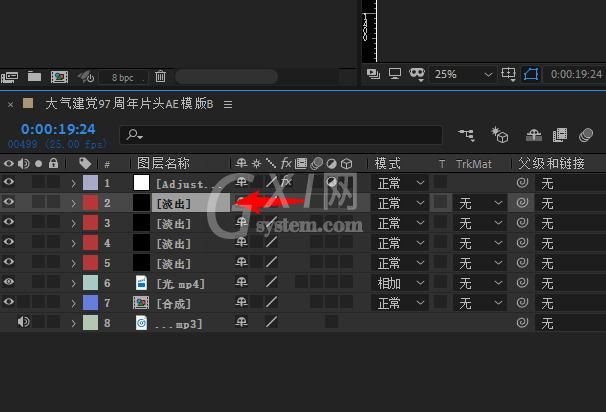Image resolution: width=606 pixels, height=412 pixels.
Task: Click white solid thumbnail of layer 1
Action: coord(141,182)
